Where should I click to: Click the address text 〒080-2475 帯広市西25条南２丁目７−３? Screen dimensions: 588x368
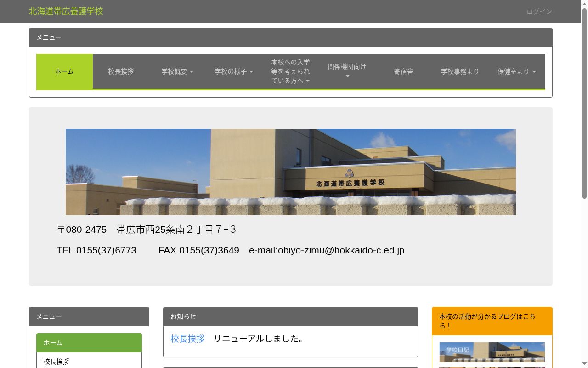(147, 229)
